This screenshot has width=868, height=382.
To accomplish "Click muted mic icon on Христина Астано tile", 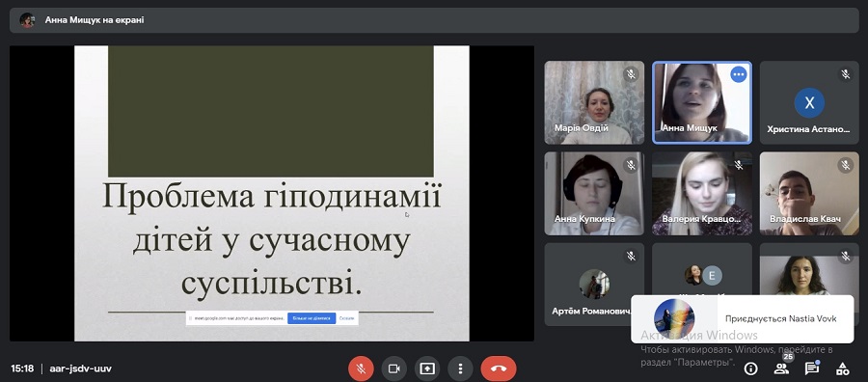I will (x=845, y=74).
